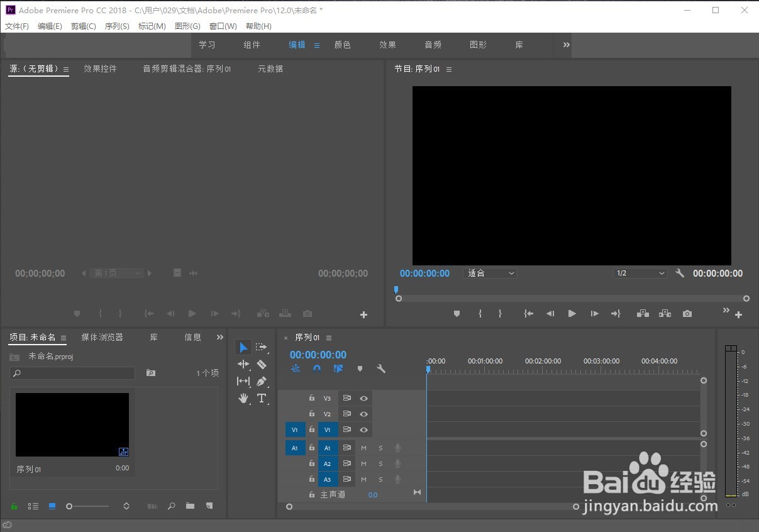Screen dimensions: 759x532
Task: Switch to 效果控件 tab
Action: [x=100, y=69]
